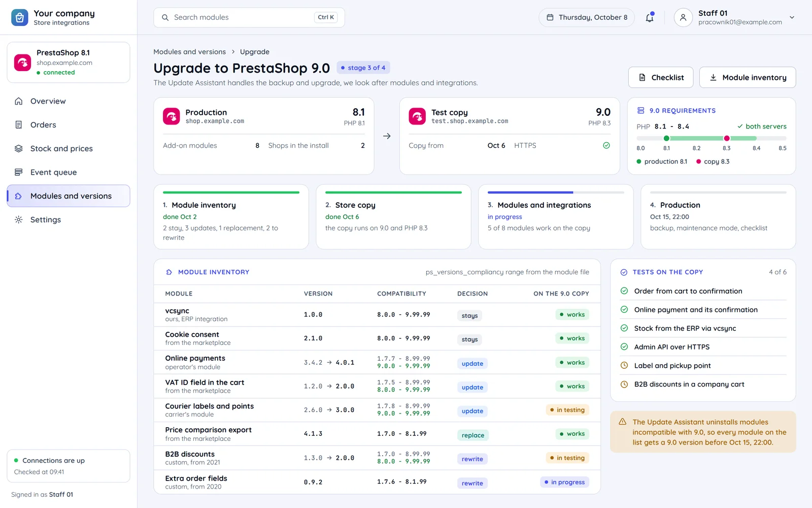Click the Modules and versions puzzle icon
This screenshot has height=508, width=812.
coord(19,196)
